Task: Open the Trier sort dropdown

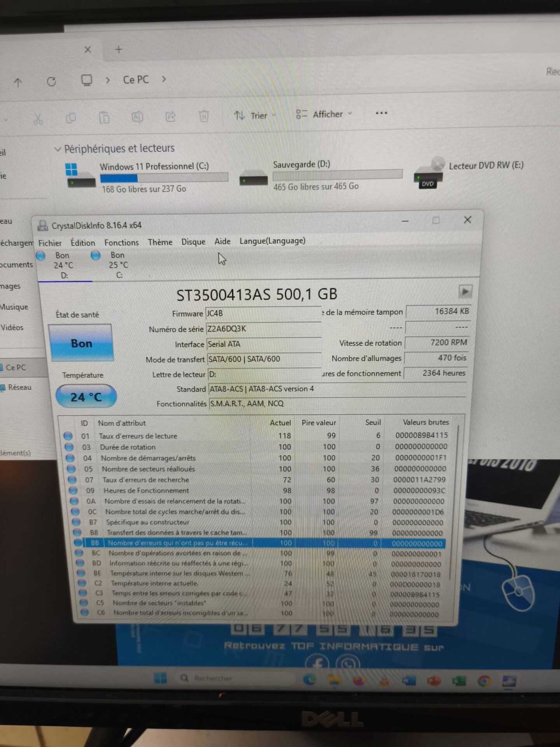Action: (x=255, y=116)
